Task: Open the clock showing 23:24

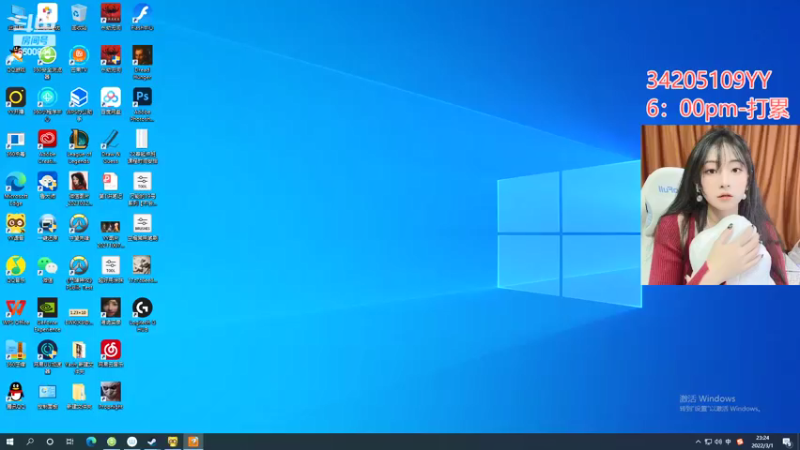Action: click(762, 442)
